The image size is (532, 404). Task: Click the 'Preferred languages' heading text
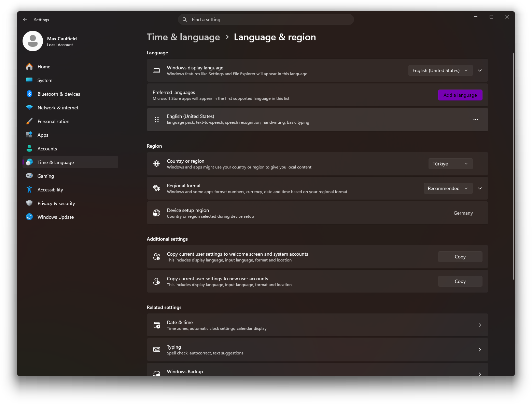[x=174, y=92]
